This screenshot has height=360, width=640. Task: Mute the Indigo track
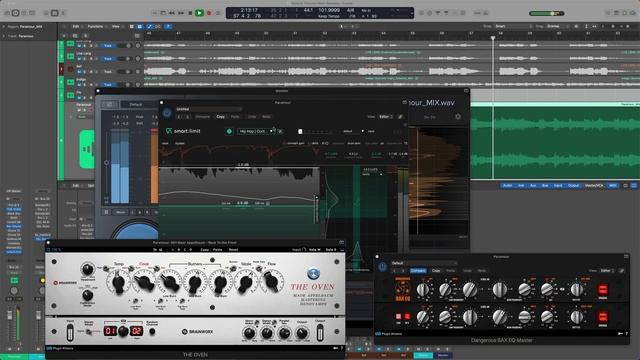tap(79, 85)
